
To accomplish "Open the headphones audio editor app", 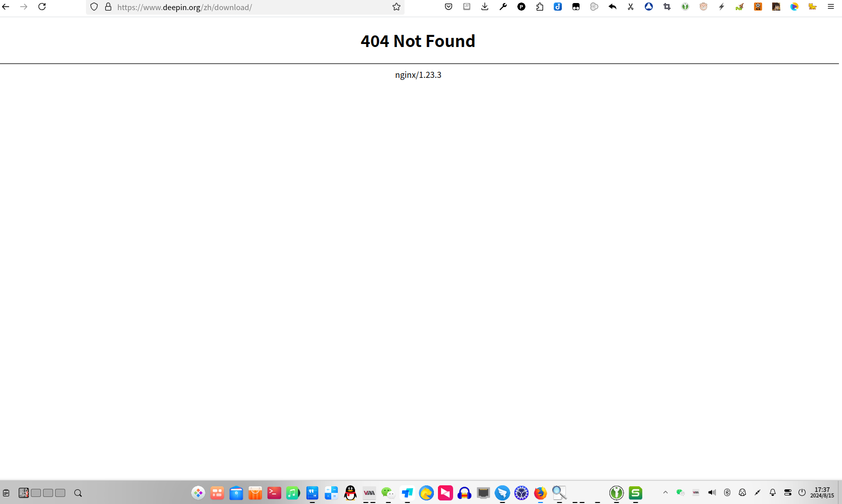I will click(x=464, y=493).
